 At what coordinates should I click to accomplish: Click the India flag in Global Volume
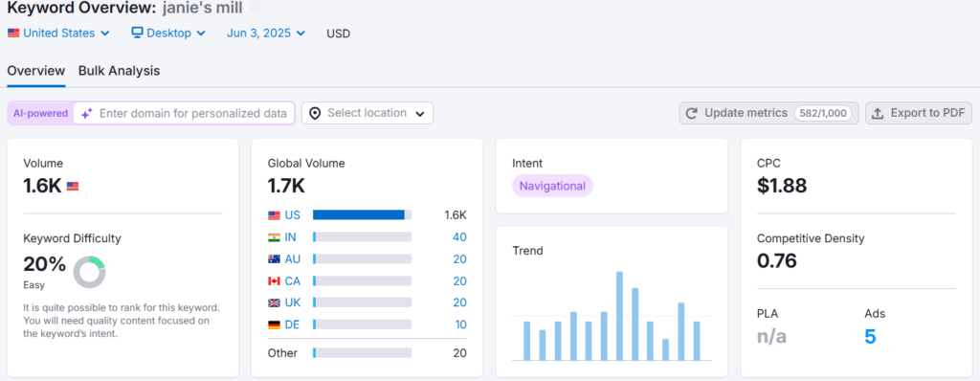[274, 237]
